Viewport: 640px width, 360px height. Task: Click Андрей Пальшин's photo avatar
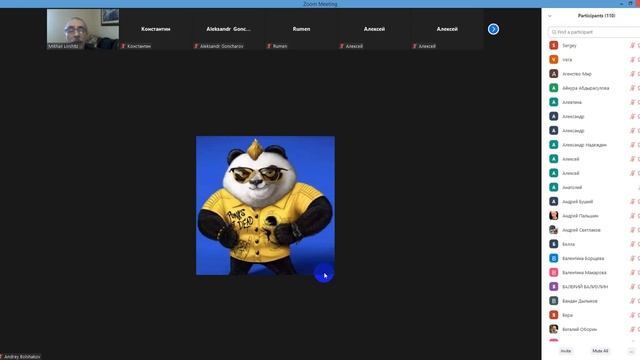tap(553, 216)
